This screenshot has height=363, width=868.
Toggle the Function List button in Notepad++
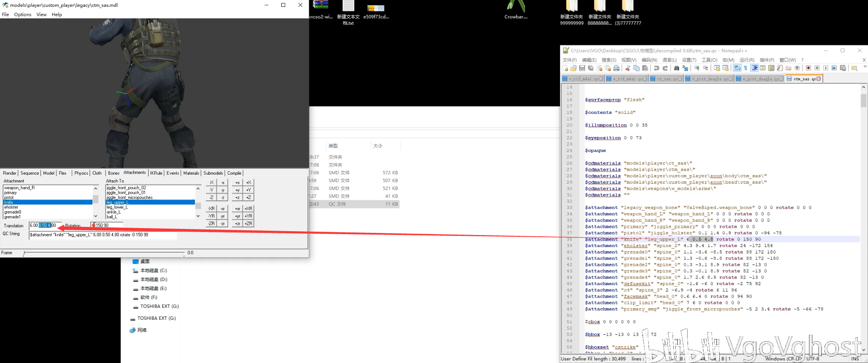(x=779, y=68)
